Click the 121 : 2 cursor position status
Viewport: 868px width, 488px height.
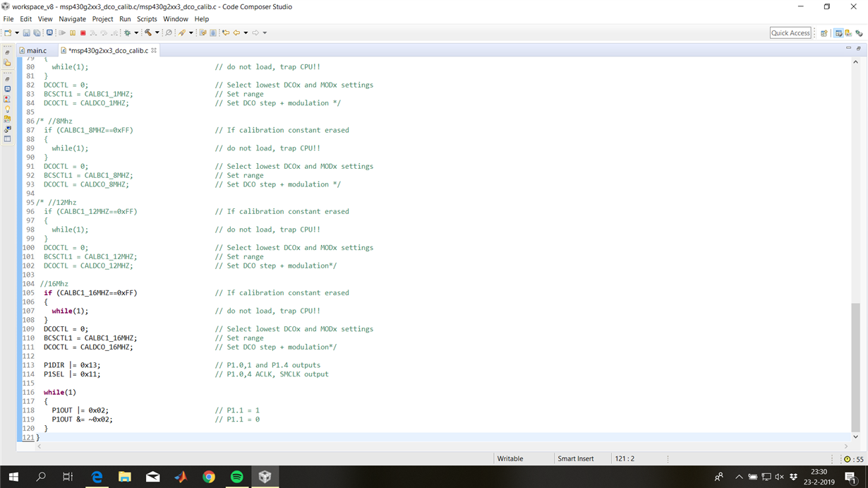click(625, 458)
